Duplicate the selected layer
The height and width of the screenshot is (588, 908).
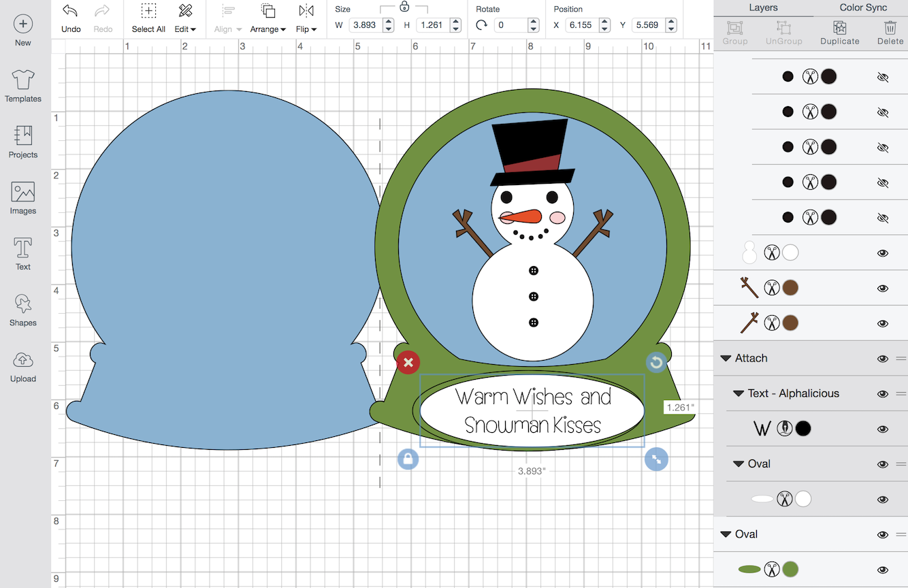click(840, 32)
